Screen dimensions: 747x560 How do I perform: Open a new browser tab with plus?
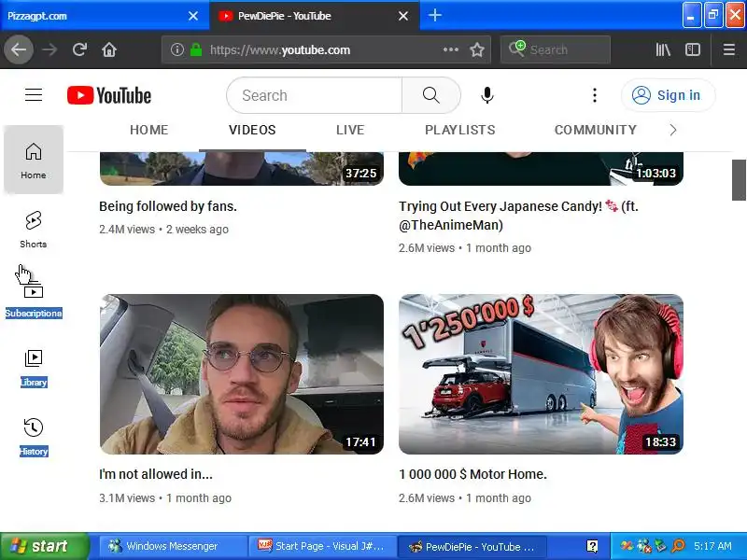[x=434, y=15]
